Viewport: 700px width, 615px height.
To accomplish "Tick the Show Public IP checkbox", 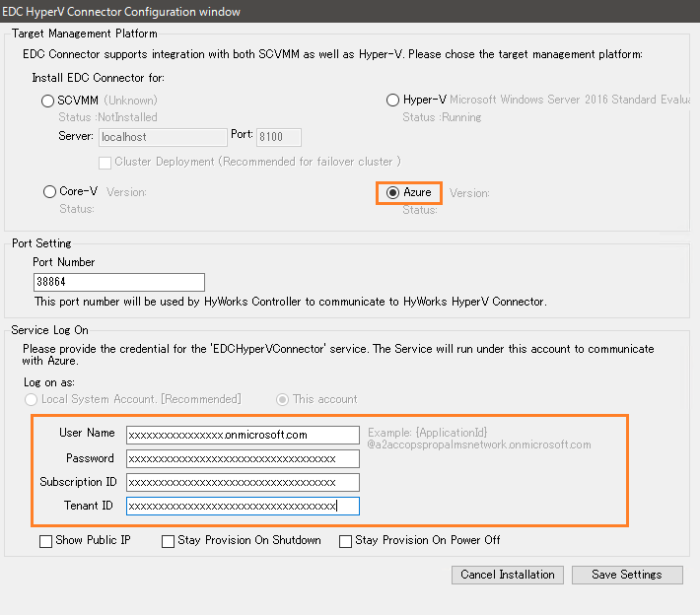I will [x=46, y=541].
